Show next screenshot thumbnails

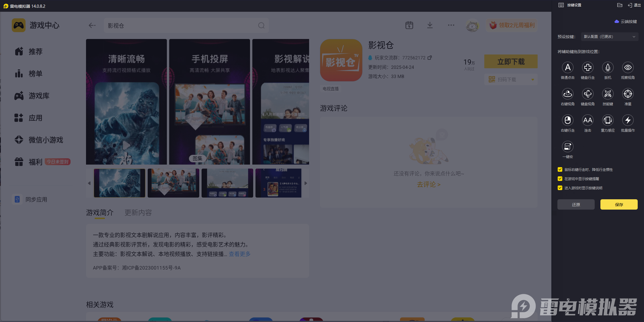(306, 183)
